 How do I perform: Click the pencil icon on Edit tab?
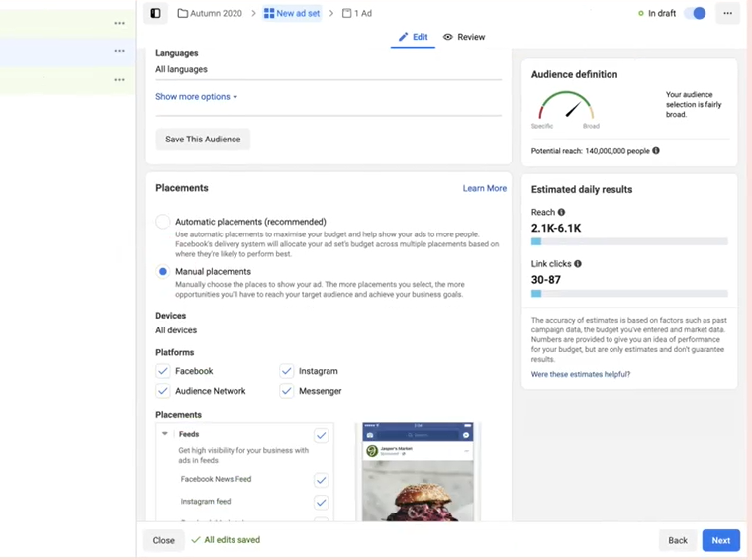pyautogui.click(x=404, y=37)
